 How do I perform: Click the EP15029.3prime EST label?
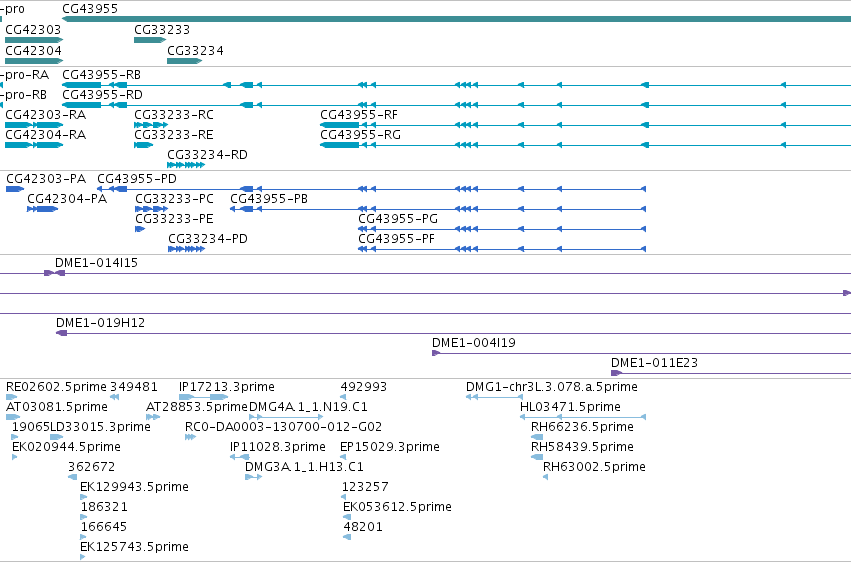point(390,447)
